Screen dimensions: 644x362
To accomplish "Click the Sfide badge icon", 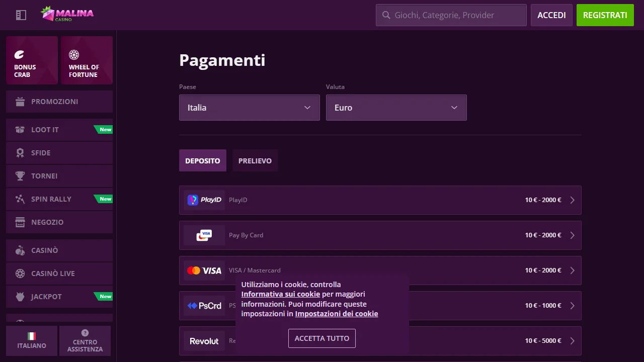I will coord(20,153).
